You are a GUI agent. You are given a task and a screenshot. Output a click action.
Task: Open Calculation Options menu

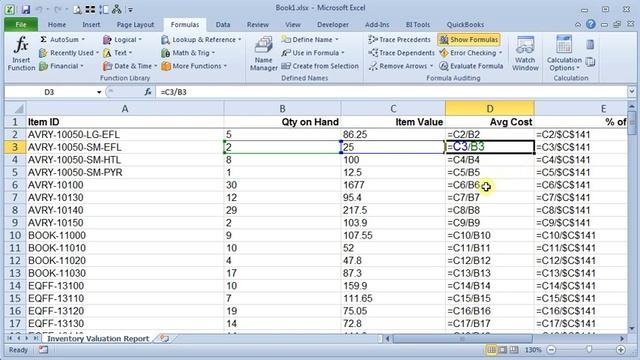[x=564, y=54]
